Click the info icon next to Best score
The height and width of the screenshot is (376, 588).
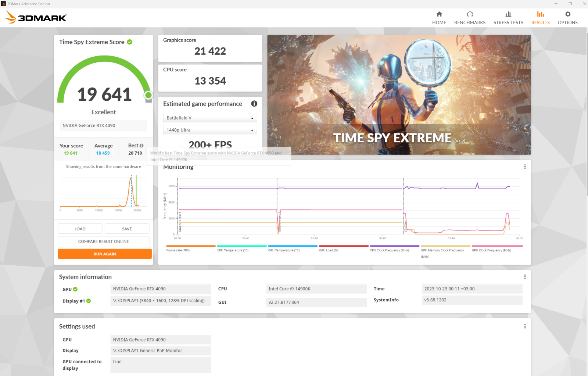[141, 146]
